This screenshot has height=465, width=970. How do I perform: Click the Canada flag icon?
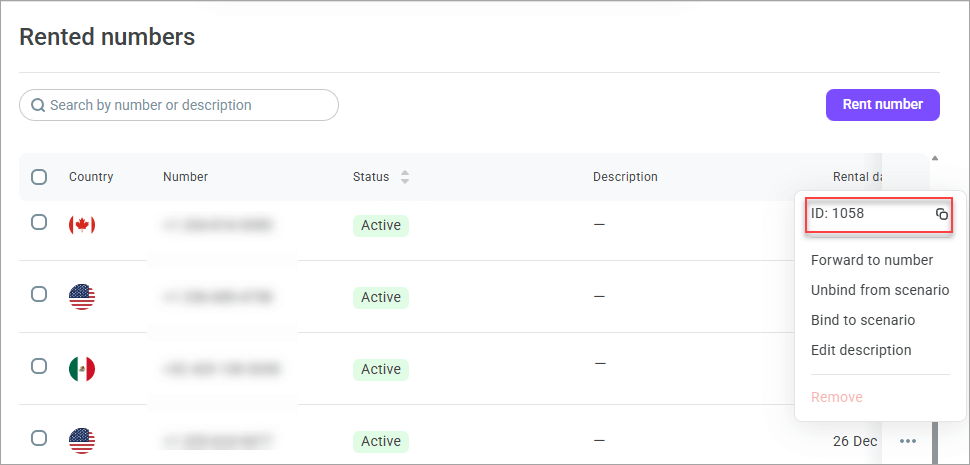[82, 225]
